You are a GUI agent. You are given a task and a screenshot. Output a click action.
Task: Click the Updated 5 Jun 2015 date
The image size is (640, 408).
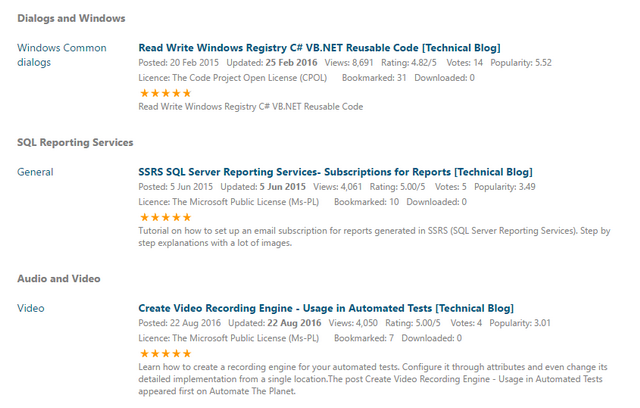[x=263, y=187]
